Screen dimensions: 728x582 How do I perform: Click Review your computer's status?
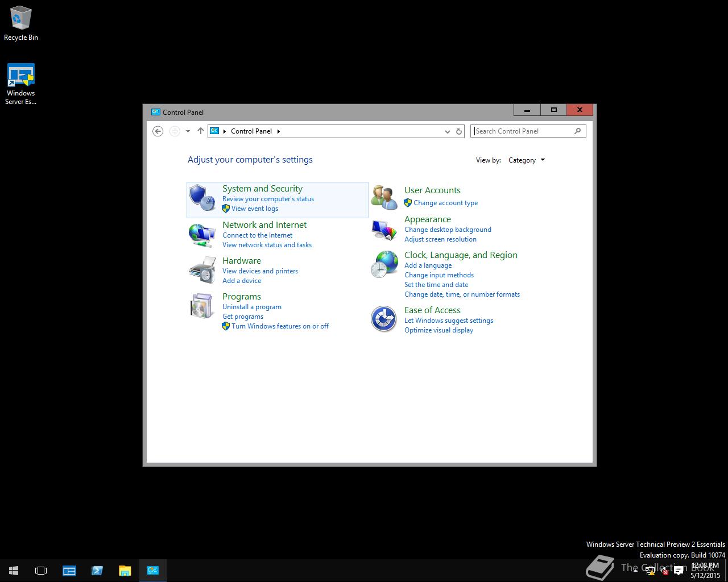click(268, 199)
